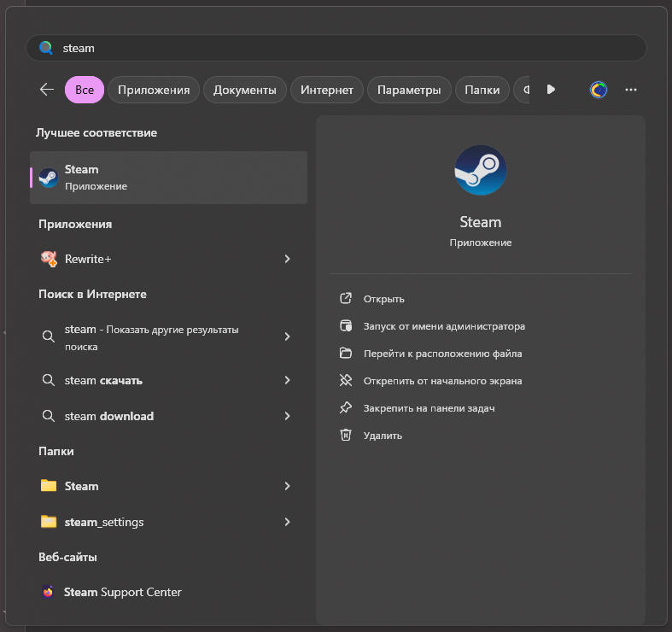Click the Steam folder icon
Viewport: 672px width, 632px height.
tap(49, 485)
